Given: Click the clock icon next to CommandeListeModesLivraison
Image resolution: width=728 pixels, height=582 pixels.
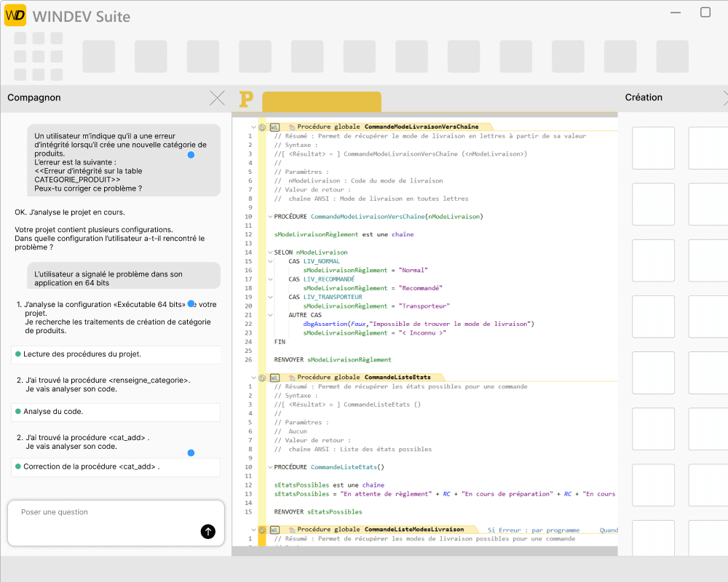Looking at the screenshot, I should [262, 530].
